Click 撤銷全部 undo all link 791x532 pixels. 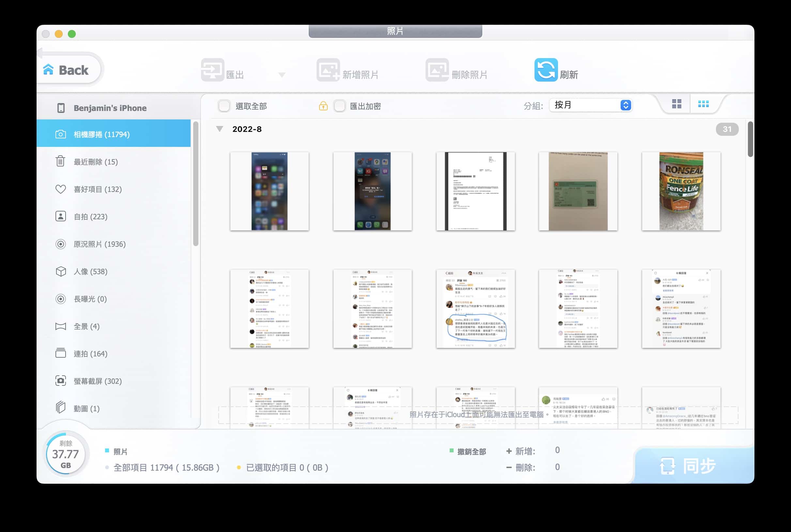472,452
